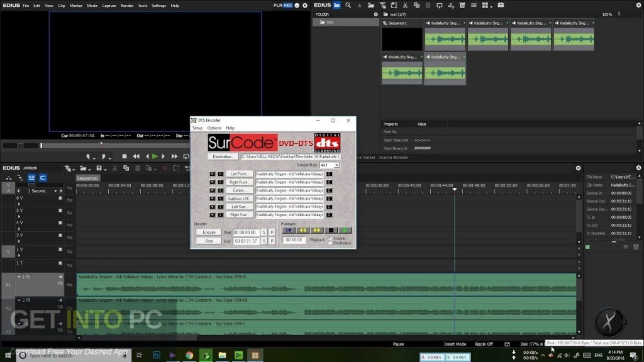Viewport: 644px width, 362px height.
Task: Select the Destination playback radio button
Action: 330,243
